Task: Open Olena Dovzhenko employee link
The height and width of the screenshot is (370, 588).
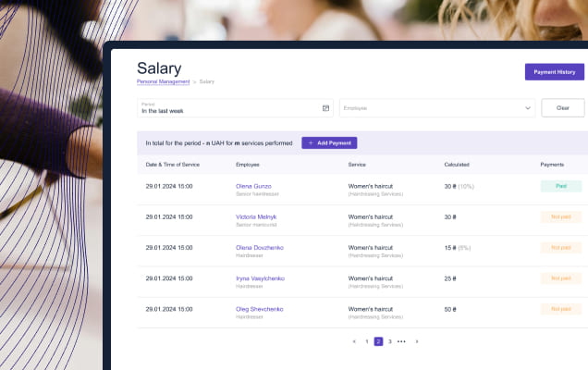Action: click(x=260, y=248)
